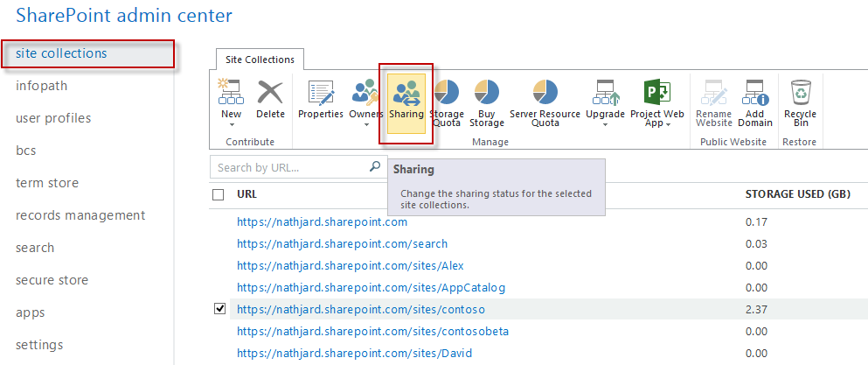
Task: Select the Site Collections ribbon tab
Action: pos(260,60)
